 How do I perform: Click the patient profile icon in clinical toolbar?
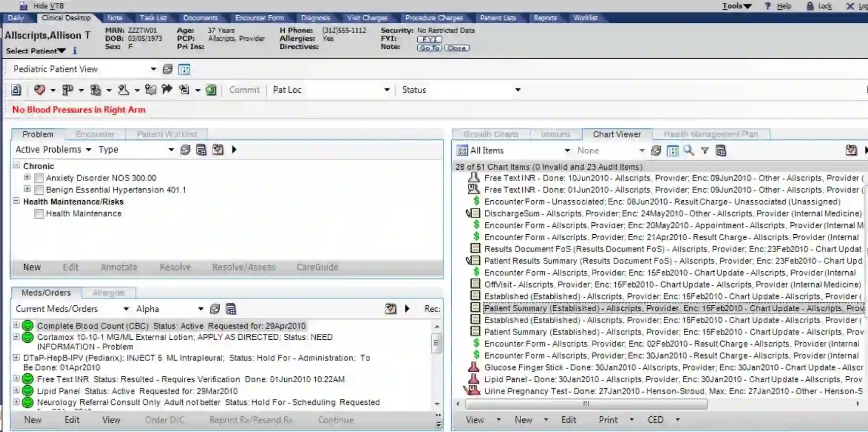pos(16,90)
